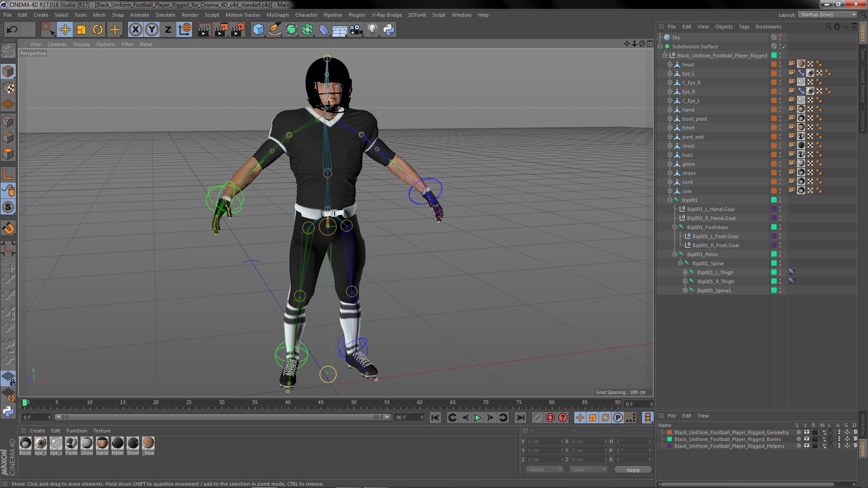Expand Bip001_L_Thigh branch
Viewport: 868px width, 488px height.
click(x=685, y=272)
